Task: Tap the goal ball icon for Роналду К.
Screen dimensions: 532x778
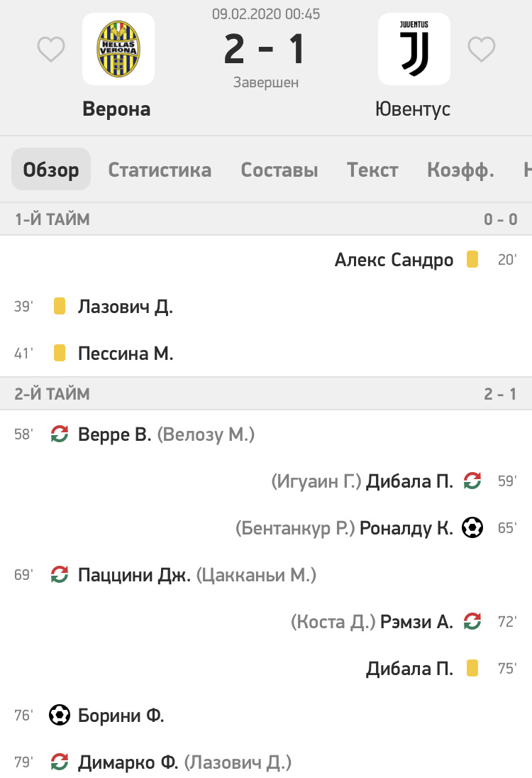Action: (x=472, y=528)
